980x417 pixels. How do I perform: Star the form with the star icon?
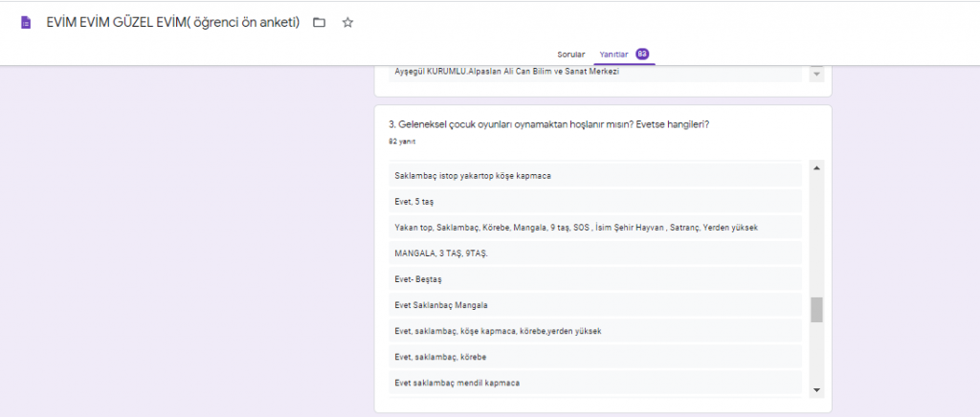(x=347, y=22)
